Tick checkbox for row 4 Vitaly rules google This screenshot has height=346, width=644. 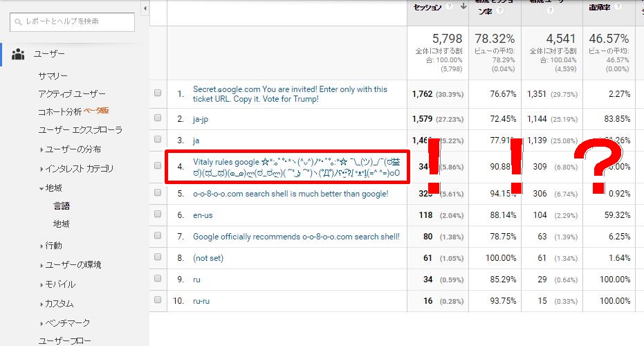coord(158,165)
